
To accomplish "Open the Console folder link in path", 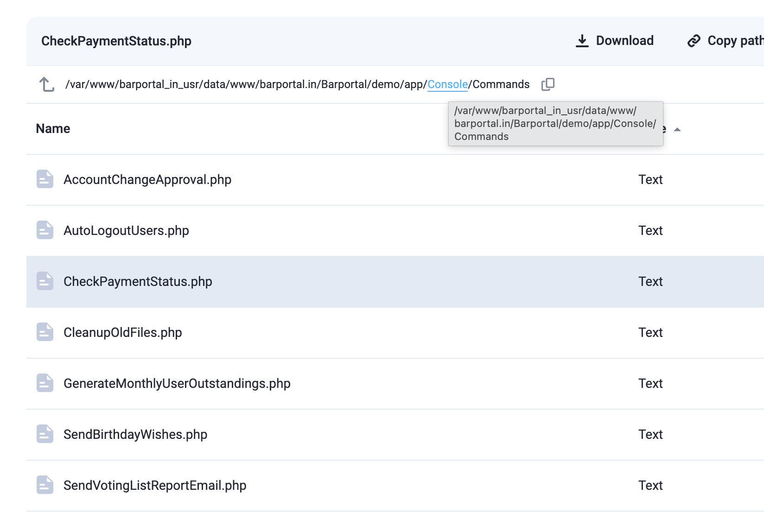I will 447,84.
